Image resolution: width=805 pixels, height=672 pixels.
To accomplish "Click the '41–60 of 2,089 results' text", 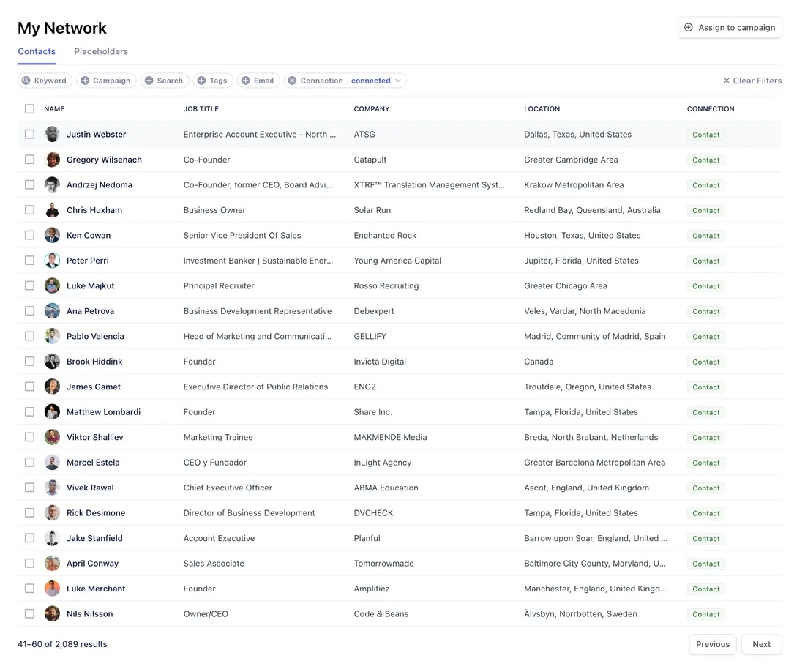I will [x=62, y=644].
